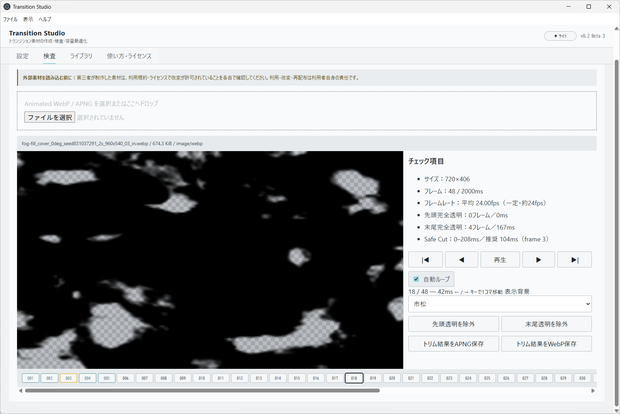Viewport: 620px width, 414px height.
Task: Select frame 003 thumbnail in timeline
Action: pyautogui.click(x=68, y=378)
